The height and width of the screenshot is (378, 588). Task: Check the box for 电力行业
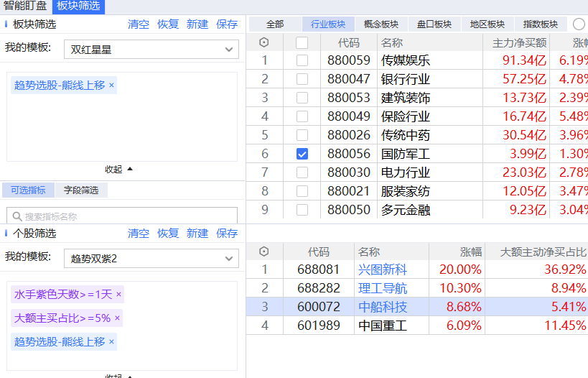302,172
